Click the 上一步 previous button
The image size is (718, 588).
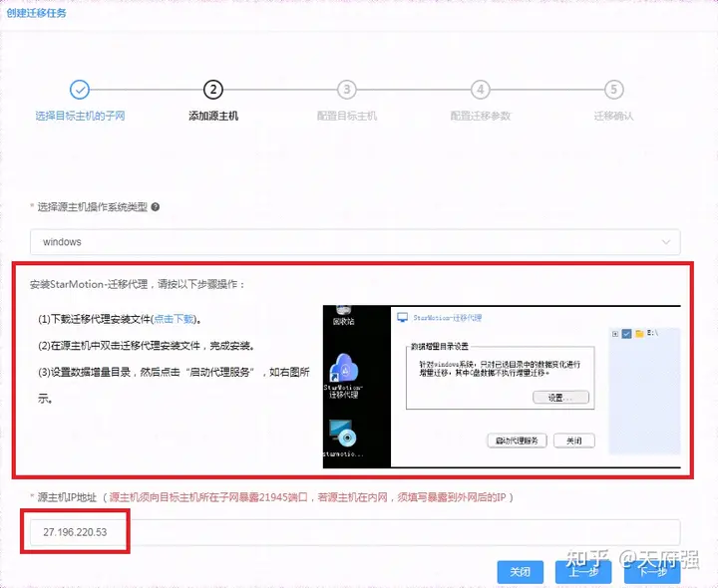tap(583, 572)
